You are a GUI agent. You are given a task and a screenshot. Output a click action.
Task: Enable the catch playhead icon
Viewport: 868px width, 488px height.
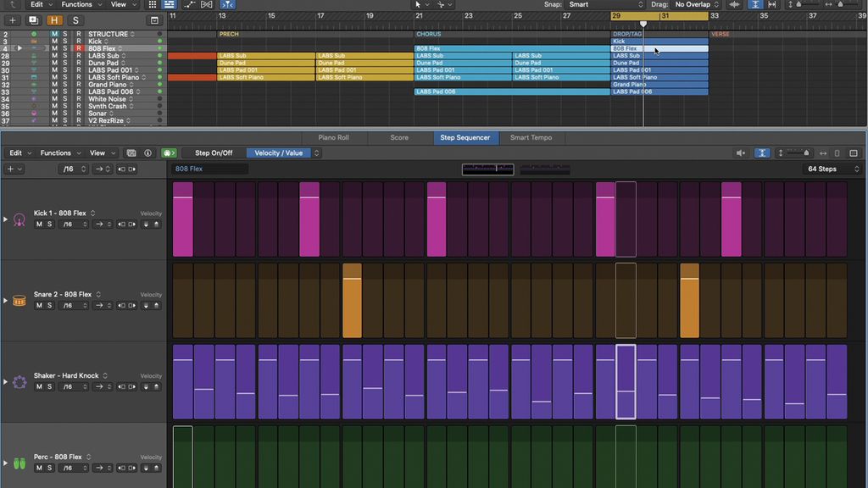[762, 153]
